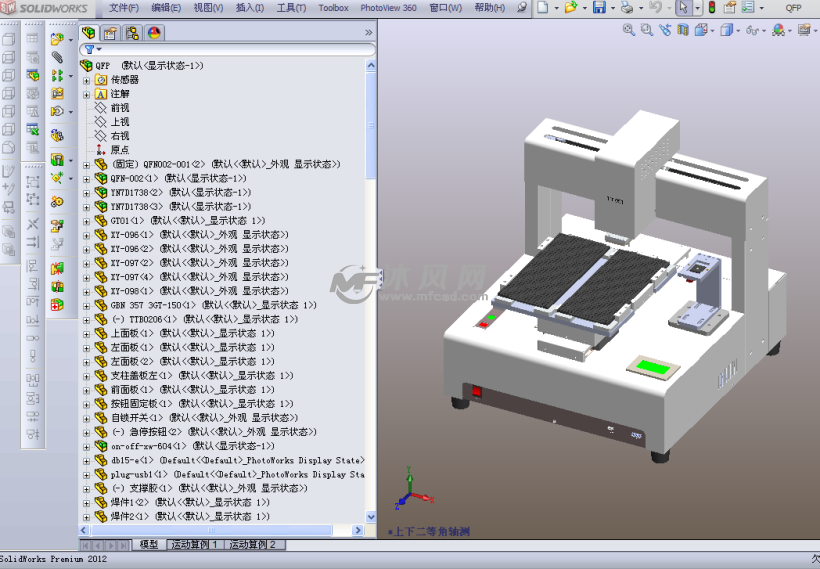The image size is (820, 569).
Task: Open the FeatureManager design tree tab
Action: [89, 33]
